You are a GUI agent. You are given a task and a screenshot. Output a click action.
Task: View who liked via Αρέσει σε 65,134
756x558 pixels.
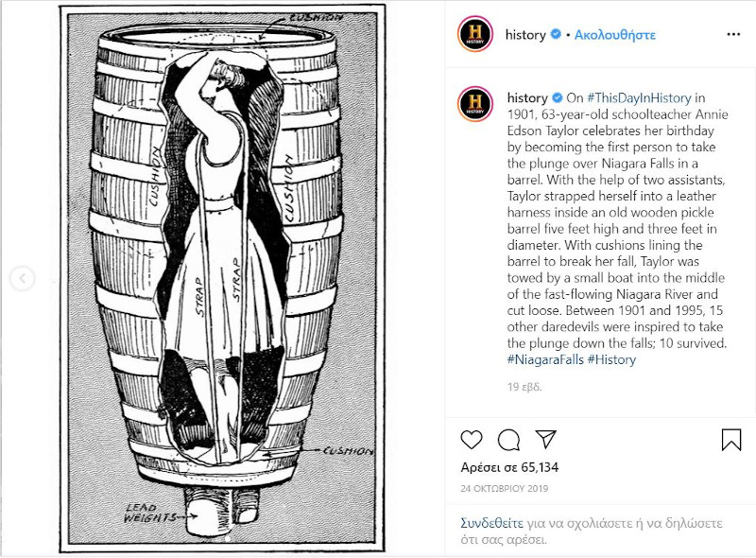(x=509, y=467)
